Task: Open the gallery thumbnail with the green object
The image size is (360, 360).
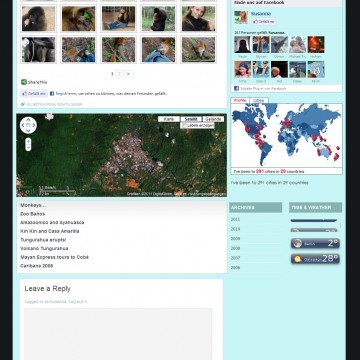Action: pyautogui.click(x=78, y=19)
